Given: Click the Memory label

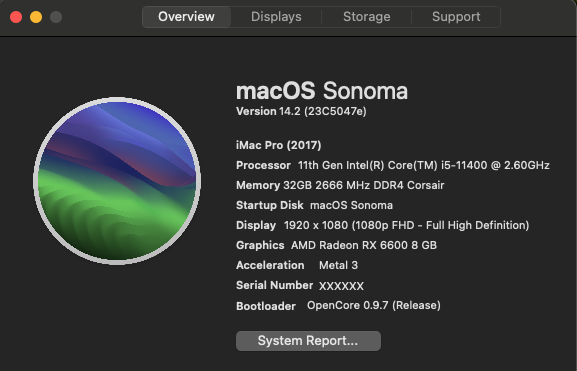Looking at the screenshot, I should coord(258,185).
